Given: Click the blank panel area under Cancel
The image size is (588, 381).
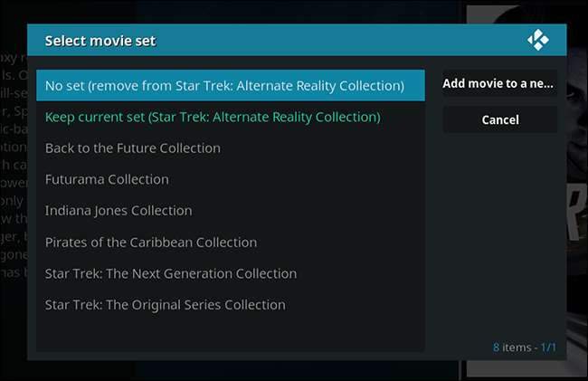Looking at the screenshot, I should click(x=500, y=233).
